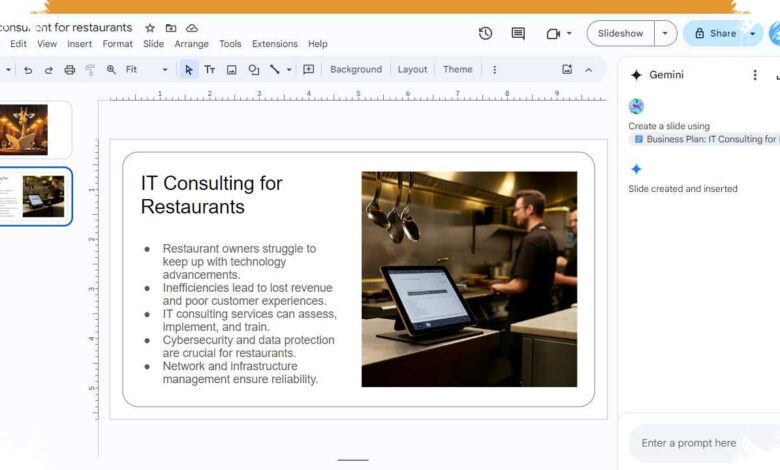Redo the last action

coord(48,70)
